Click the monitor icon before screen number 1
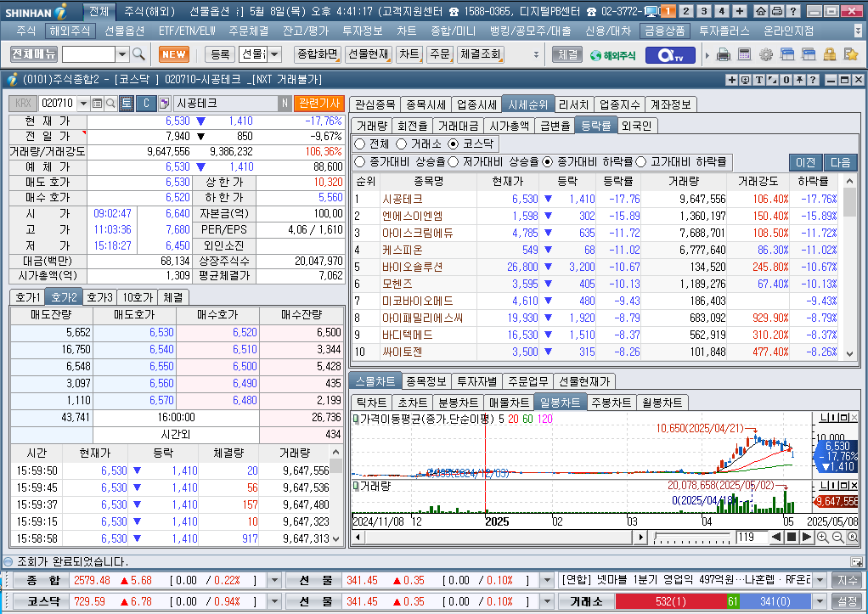 point(651,11)
